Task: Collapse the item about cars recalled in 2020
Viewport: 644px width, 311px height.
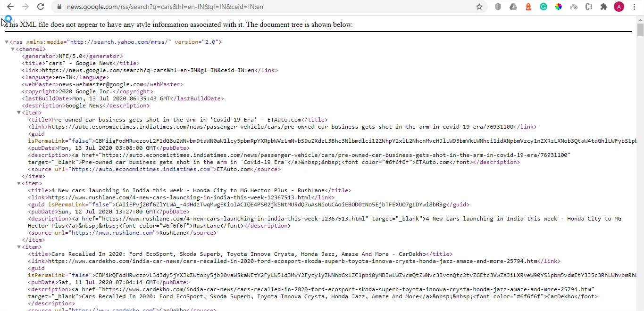Action: click(19, 247)
